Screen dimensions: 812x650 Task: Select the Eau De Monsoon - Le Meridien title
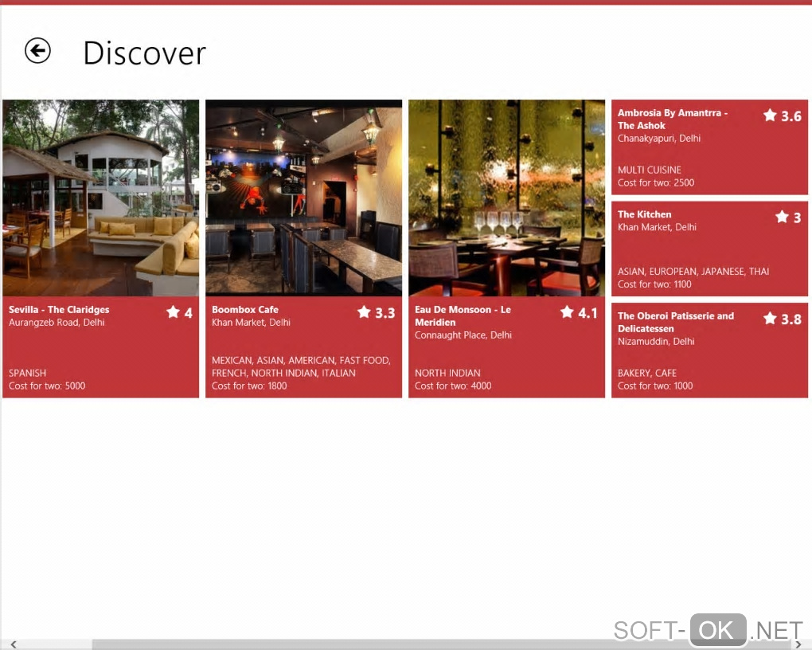[463, 315]
